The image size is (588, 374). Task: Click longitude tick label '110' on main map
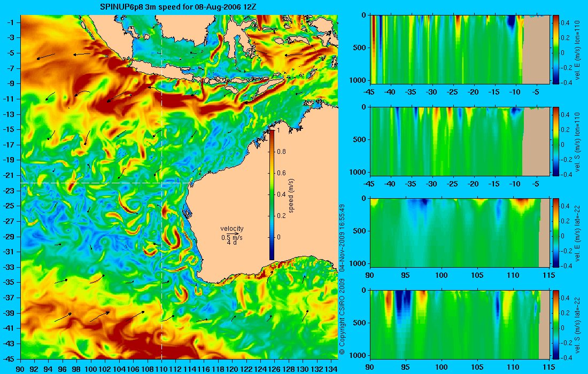tap(161, 369)
